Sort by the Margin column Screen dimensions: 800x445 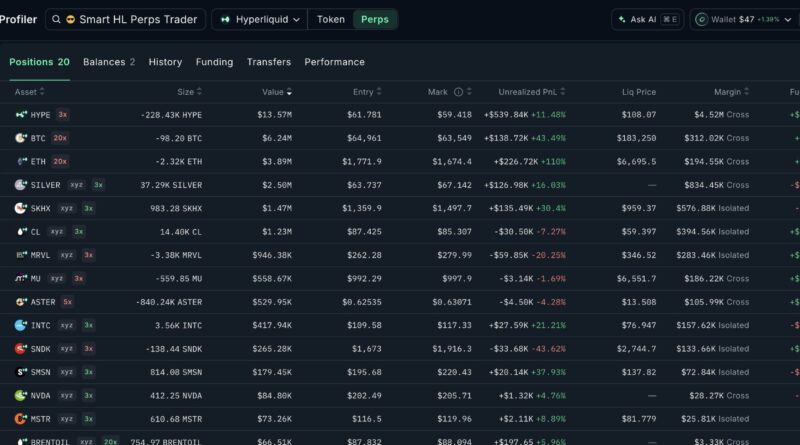click(x=731, y=92)
